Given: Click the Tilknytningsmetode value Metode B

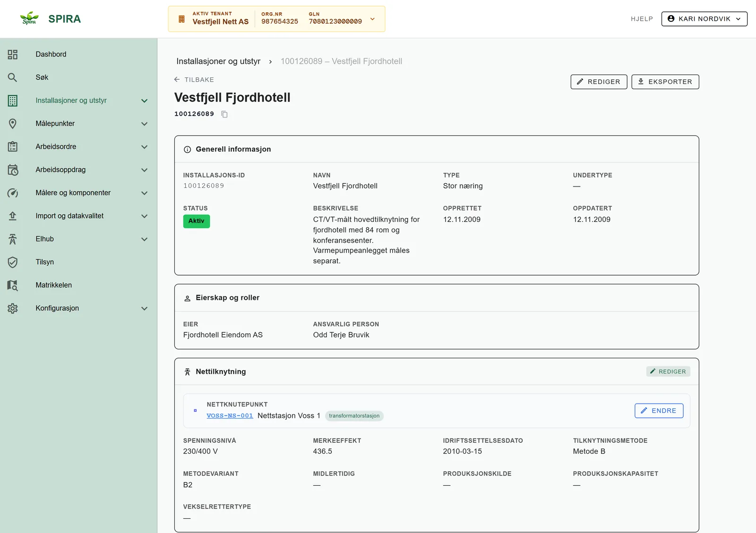Looking at the screenshot, I should [589, 452].
